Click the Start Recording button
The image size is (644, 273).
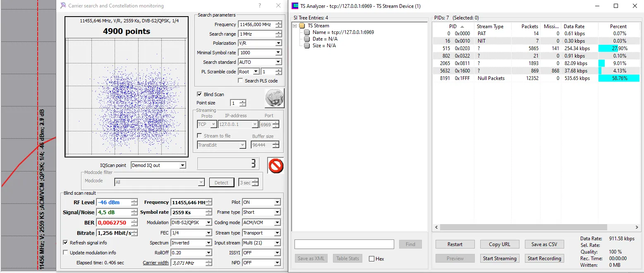point(544,259)
